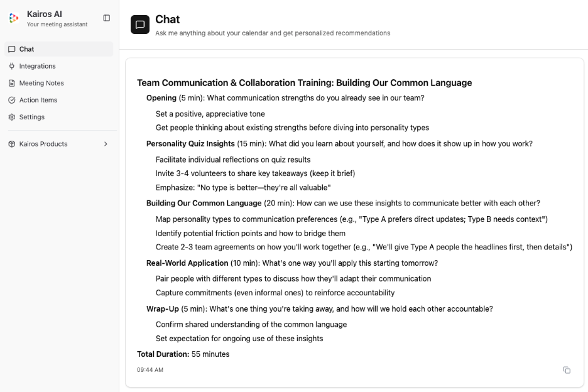
Task: Select the Chat label in the sidebar
Action: coord(27,49)
